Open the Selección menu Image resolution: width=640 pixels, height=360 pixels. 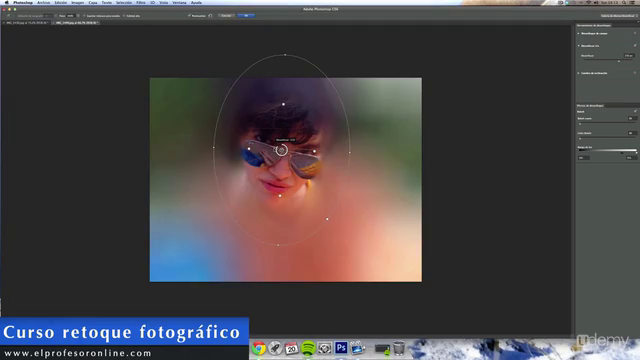124,2
